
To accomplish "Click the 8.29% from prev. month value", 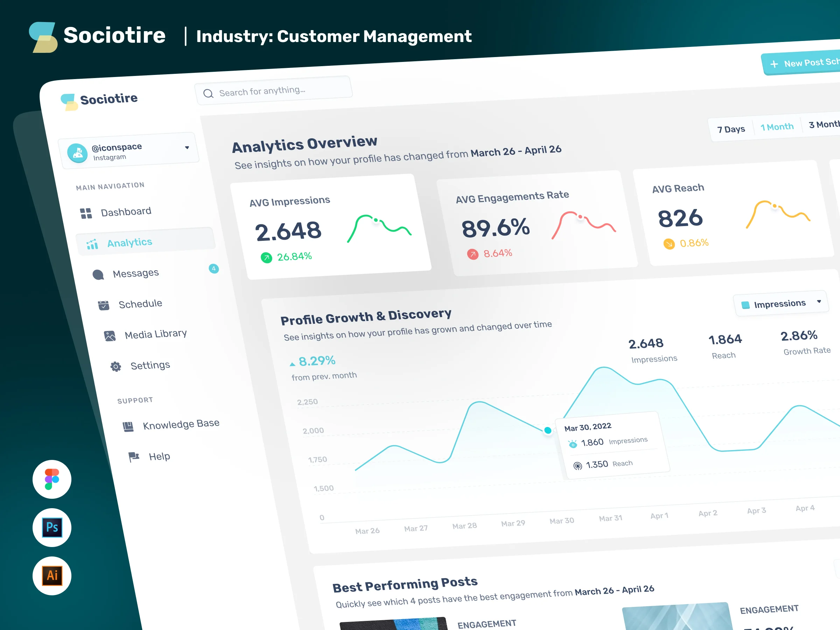I will pos(317,361).
